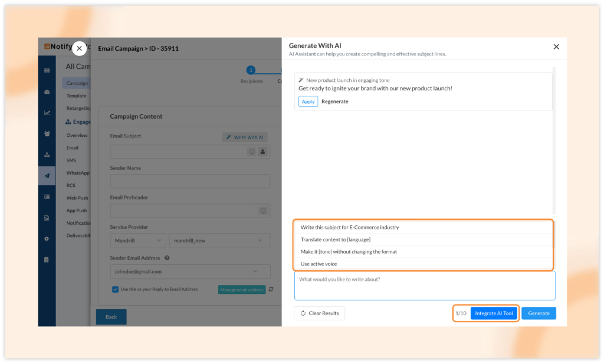
Task: Open the settings gear icon in sidebar
Action: pyautogui.click(x=47, y=239)
